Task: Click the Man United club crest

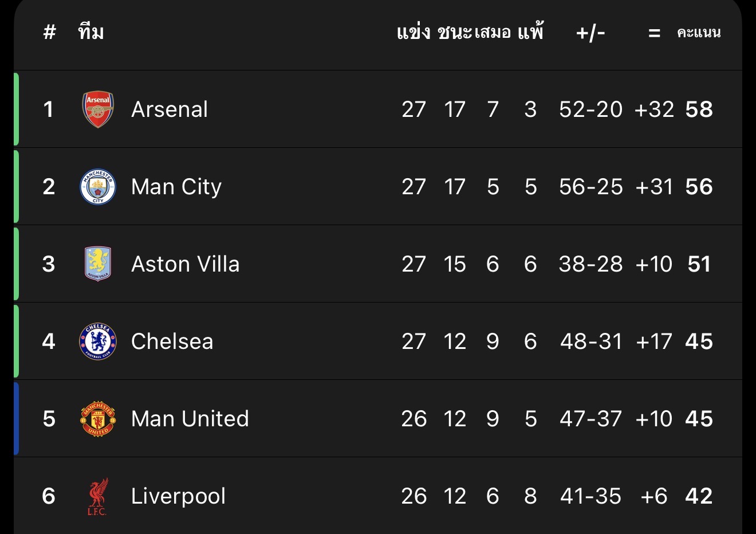Action: point(98,419)
